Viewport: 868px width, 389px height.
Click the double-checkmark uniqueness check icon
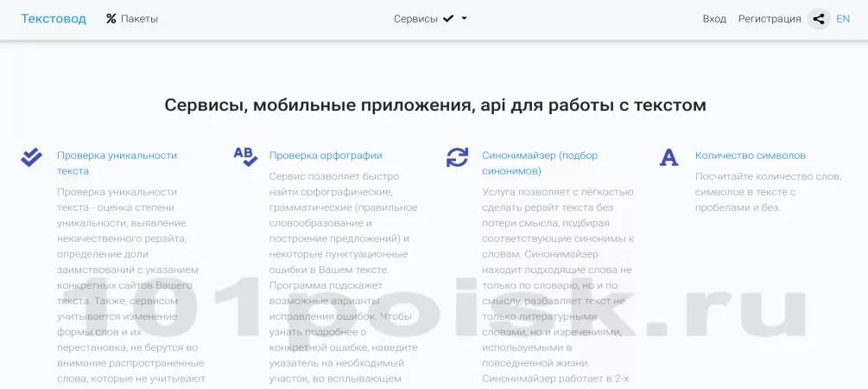(x=32, y=156)
